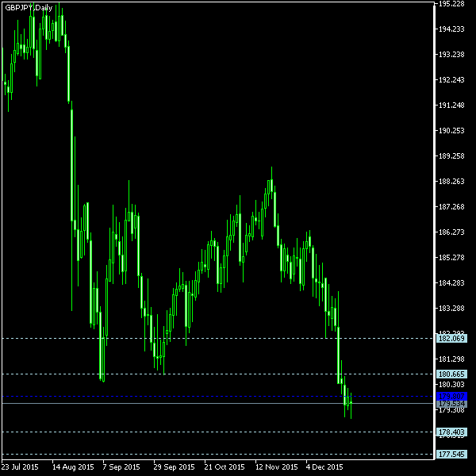Screen dimensions: 476x476
Task: Click the 183.288 price axis value
Action: (451, 309)
